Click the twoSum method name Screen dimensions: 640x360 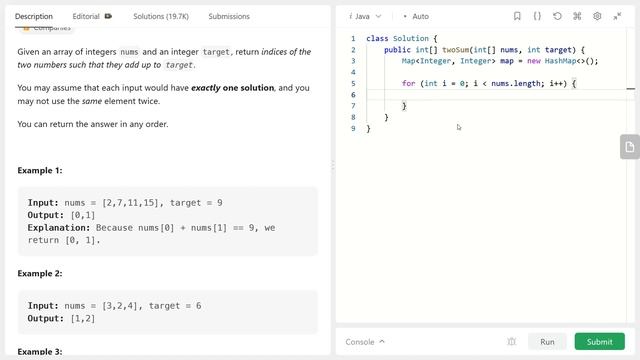tap(456, 50)
